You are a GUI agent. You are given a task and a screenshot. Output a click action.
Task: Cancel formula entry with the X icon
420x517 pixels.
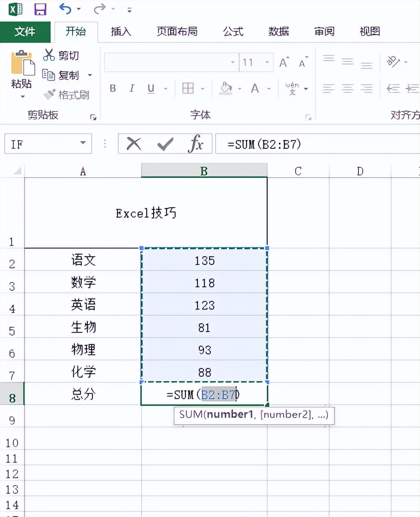coord(133,144)
